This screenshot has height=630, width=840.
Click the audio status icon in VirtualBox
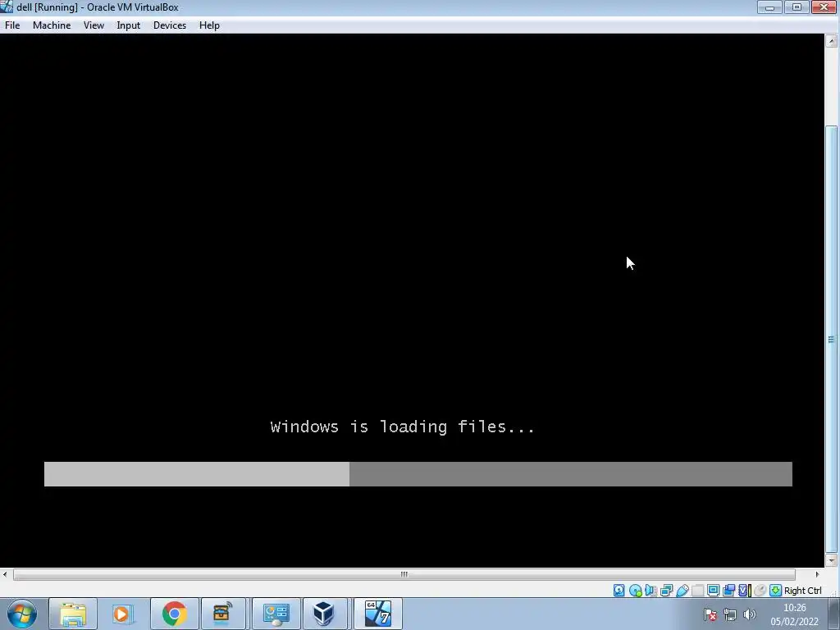651,591
